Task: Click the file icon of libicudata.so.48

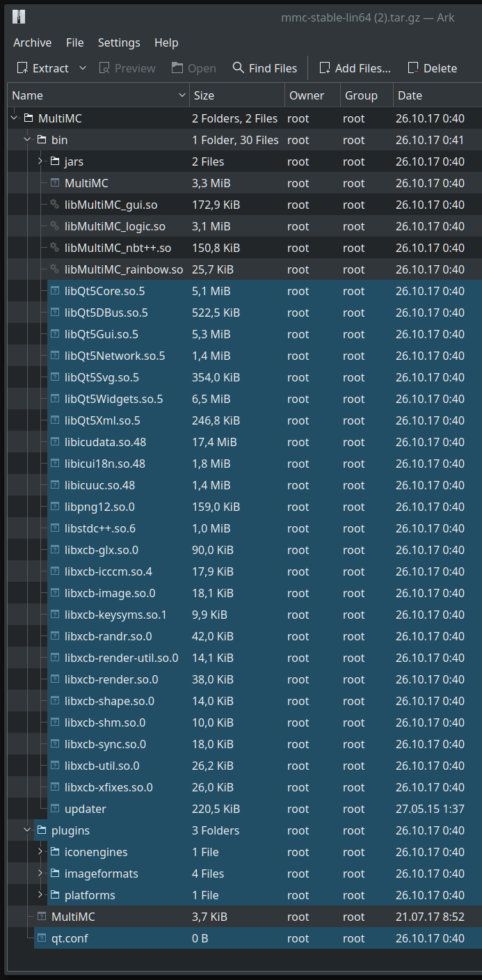Action: pos(55,442)
